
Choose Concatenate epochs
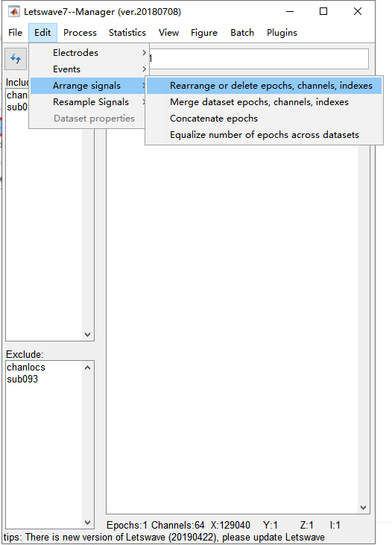point(264,119)
